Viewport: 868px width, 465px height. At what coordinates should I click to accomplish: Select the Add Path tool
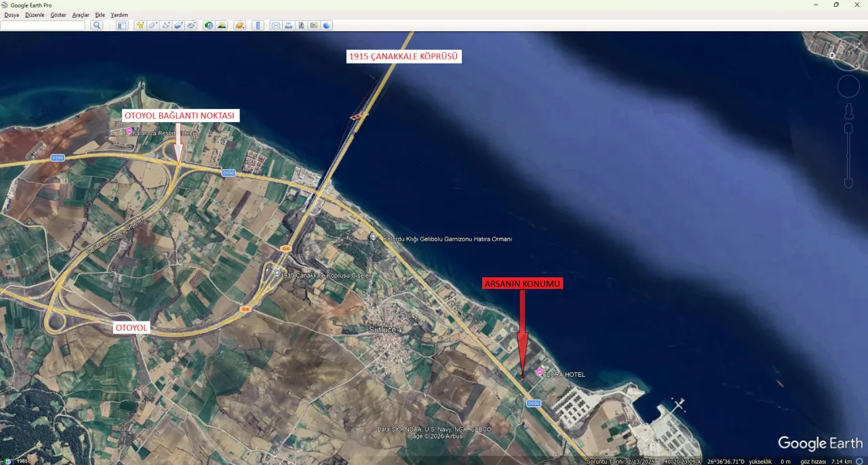coord(166,25)
